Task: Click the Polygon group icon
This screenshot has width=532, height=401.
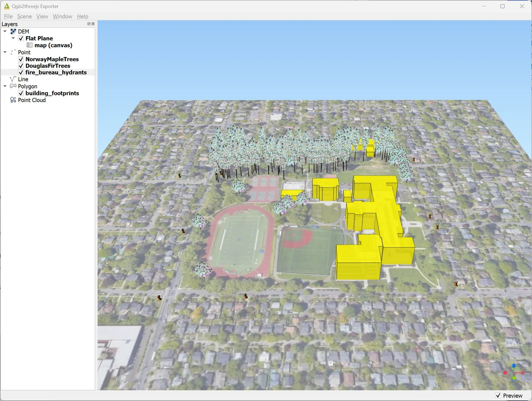Action: (13, 86)
